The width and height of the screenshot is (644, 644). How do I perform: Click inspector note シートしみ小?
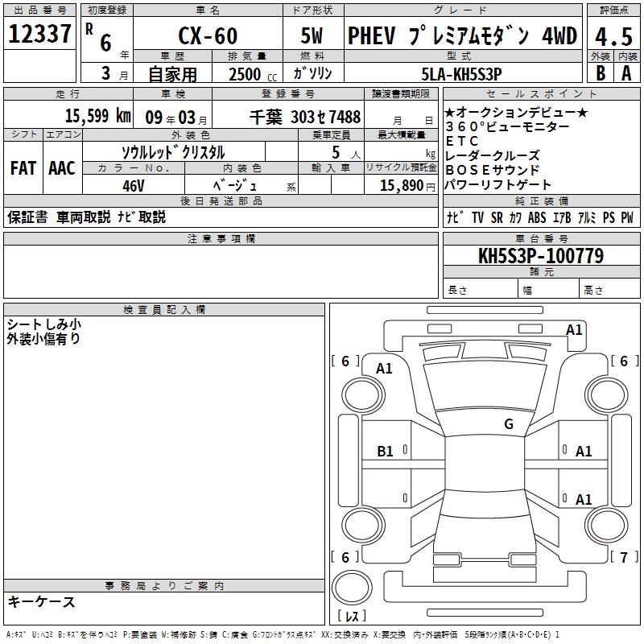point(44,324)
